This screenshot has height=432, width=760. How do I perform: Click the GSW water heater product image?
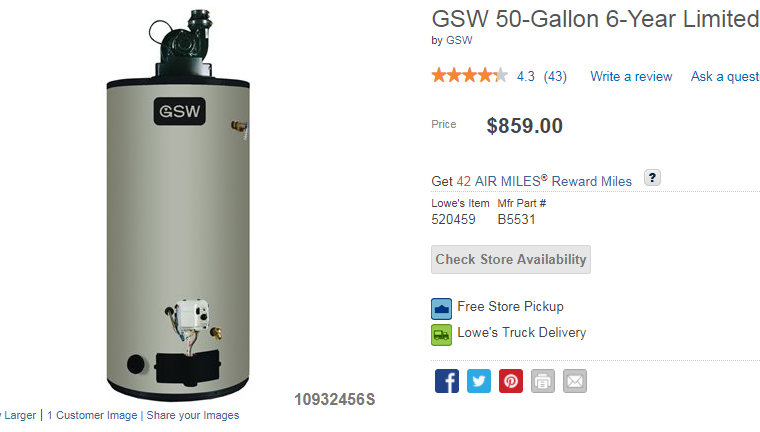pyautogui.click(x=178, y=205)
